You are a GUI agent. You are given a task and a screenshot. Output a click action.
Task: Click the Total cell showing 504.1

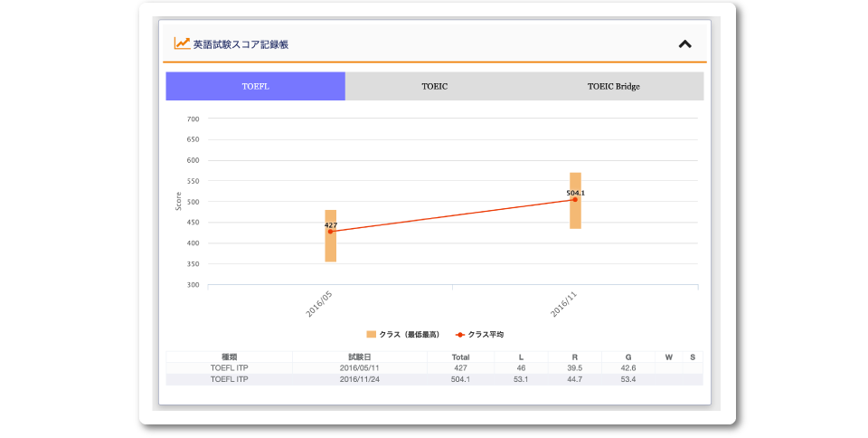[x=460, y=379]
